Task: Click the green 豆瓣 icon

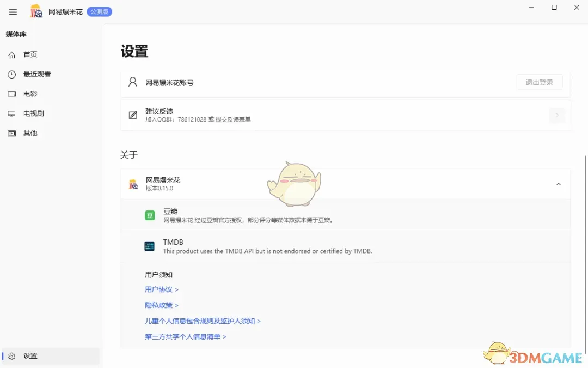Action: click(x=150, y=215)
